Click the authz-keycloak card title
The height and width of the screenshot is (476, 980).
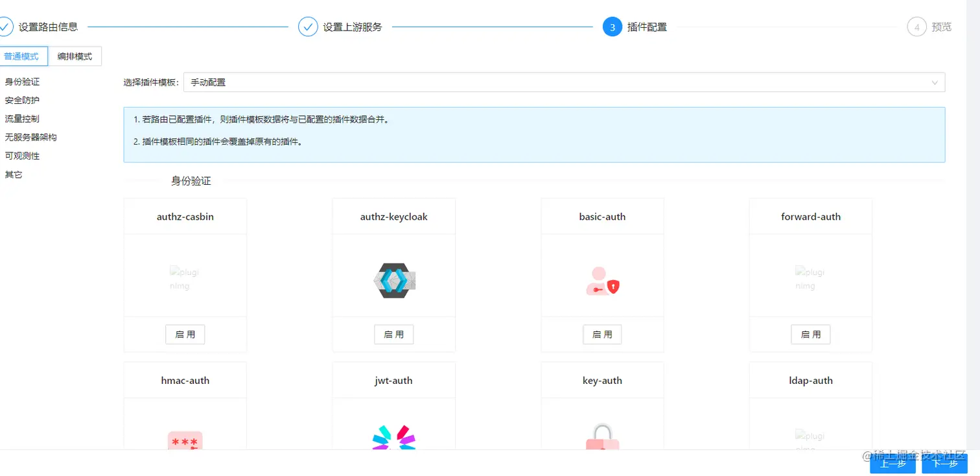[394, 217]
